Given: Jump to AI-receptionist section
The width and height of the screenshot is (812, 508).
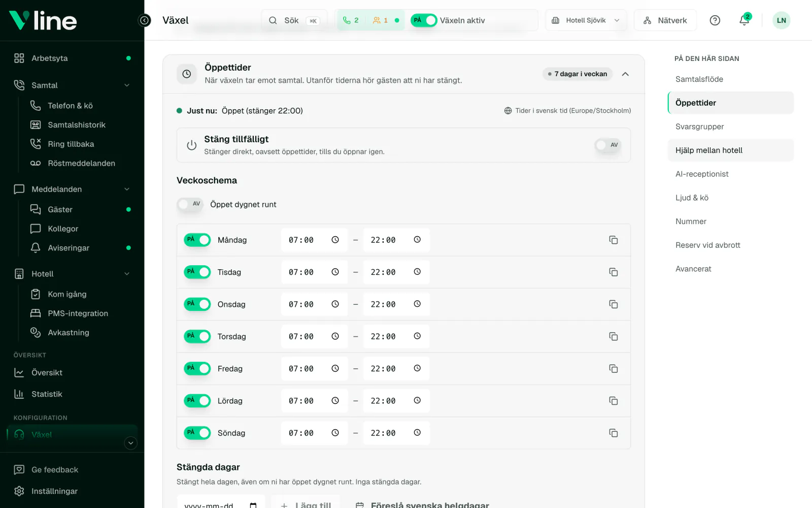Looking at the screenshot, I should [x=702, y=174].
